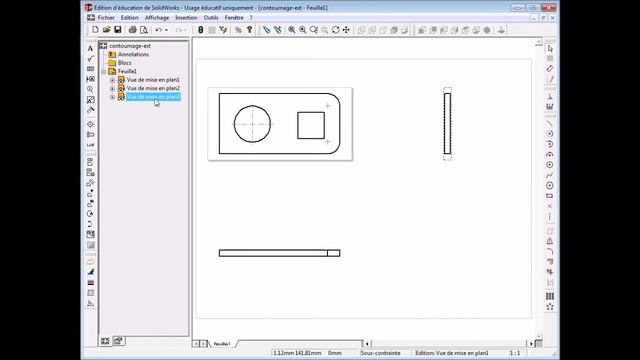Open the help question mark tool

coord(249,30)
